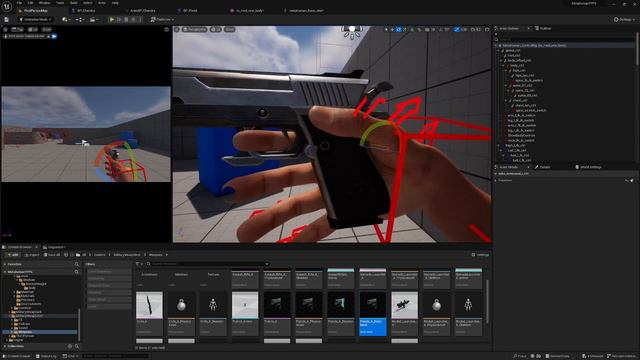Viewport: 640px width, 360px height.
Task: Open left camera viewport options menu
Action: (x=5, y=29)
